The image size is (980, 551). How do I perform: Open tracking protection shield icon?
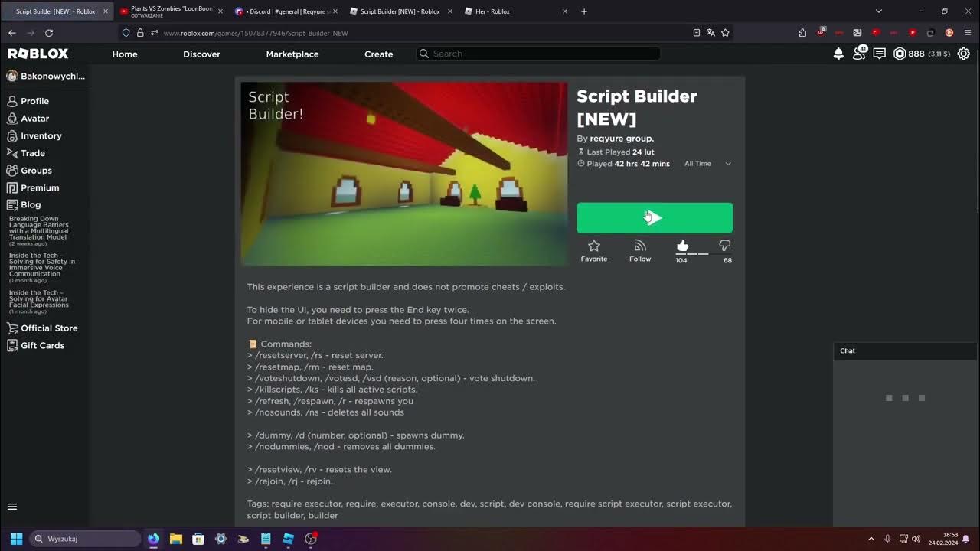click(x=126, y=33)
